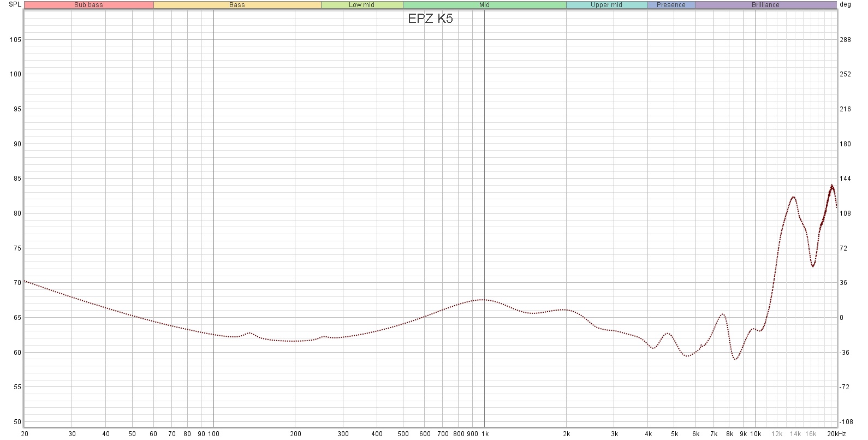Click the curve peak near 14 kHz

pos(793,197)
